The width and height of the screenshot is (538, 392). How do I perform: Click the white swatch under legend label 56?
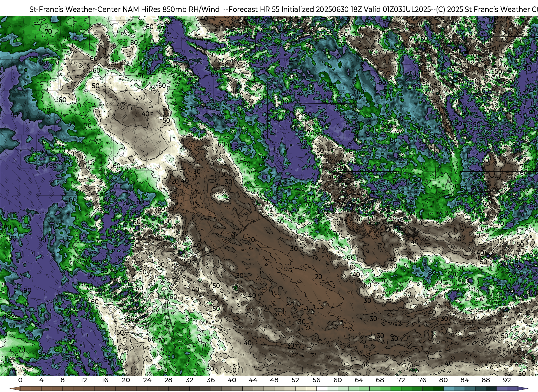coord(322,389)
